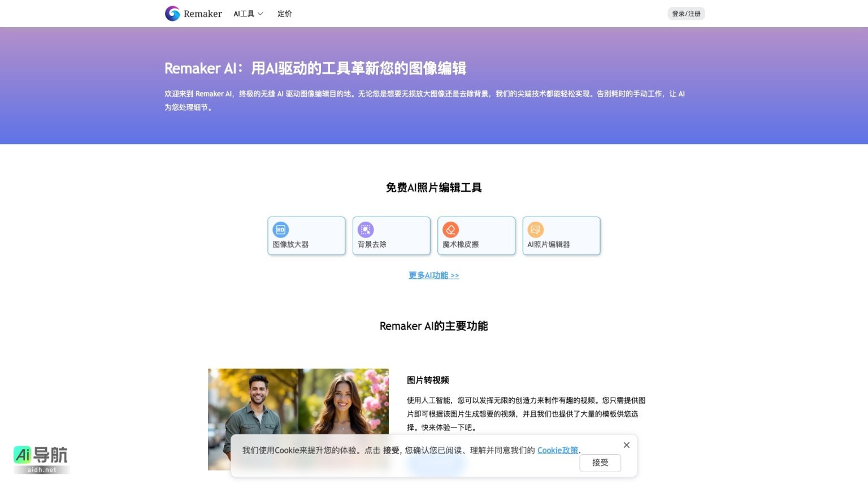Open the 魔术橡皮擦 tool card

(476, 236)
